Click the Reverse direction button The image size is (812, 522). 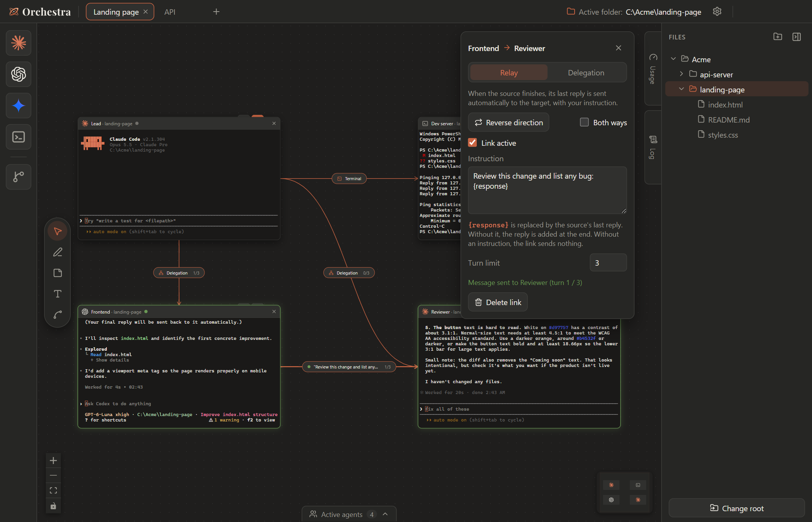pyautogui.click(x=508, y=122)
